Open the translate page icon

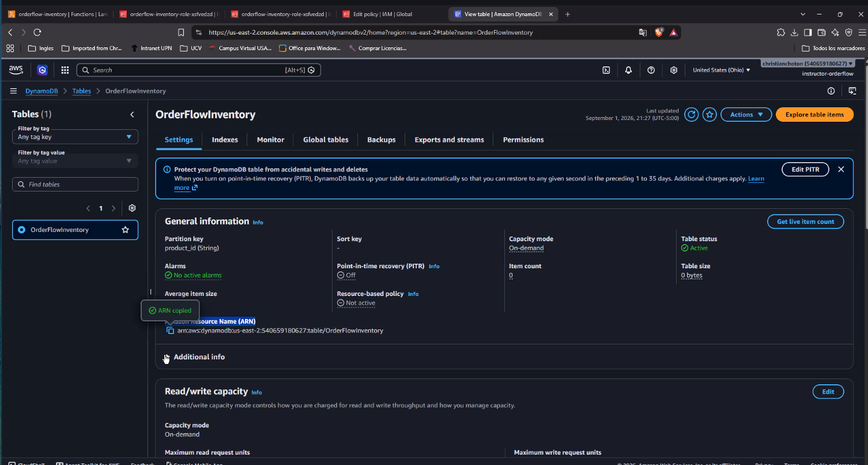[643, 32]
